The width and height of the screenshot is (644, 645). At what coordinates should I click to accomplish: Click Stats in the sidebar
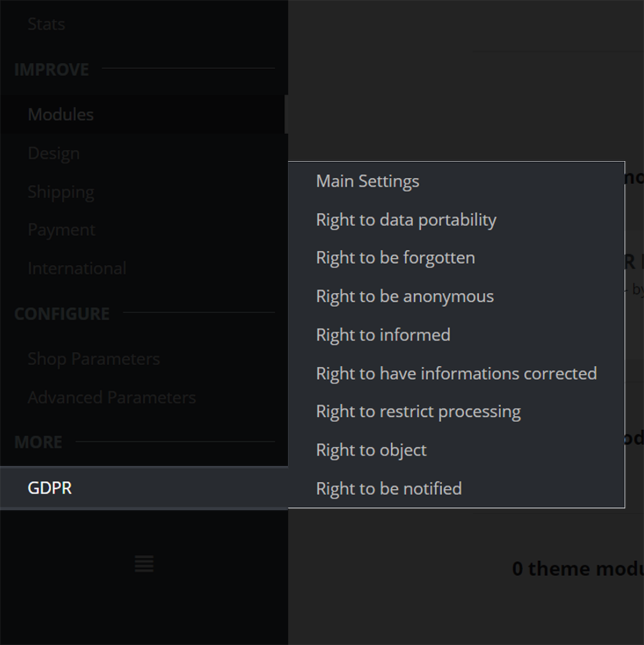[x=46, y=24]
